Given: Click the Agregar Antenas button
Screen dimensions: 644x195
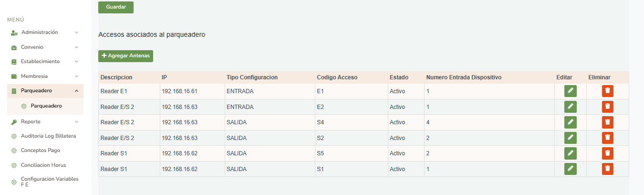Looking at the screenshot, I should click(x=125, y=56).
